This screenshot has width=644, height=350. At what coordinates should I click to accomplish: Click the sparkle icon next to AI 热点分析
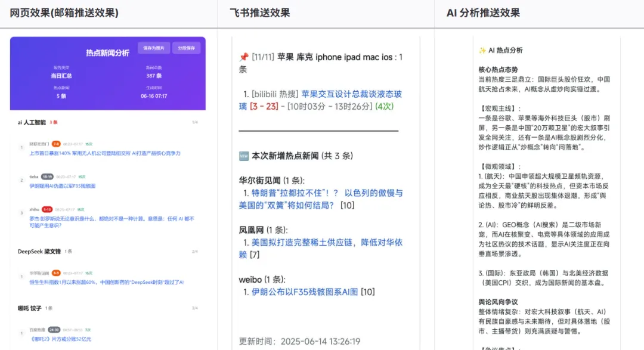click(x=482, y=51)
